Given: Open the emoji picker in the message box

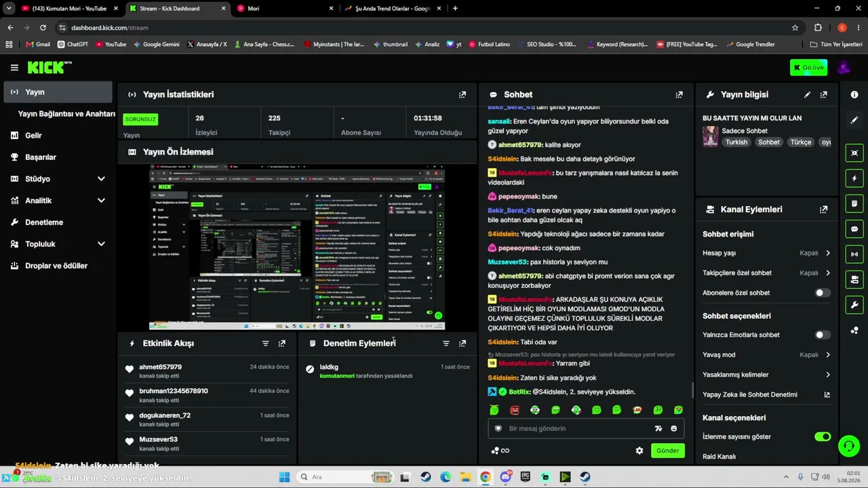Looking at the screenshot, I should tap(673, 428).
